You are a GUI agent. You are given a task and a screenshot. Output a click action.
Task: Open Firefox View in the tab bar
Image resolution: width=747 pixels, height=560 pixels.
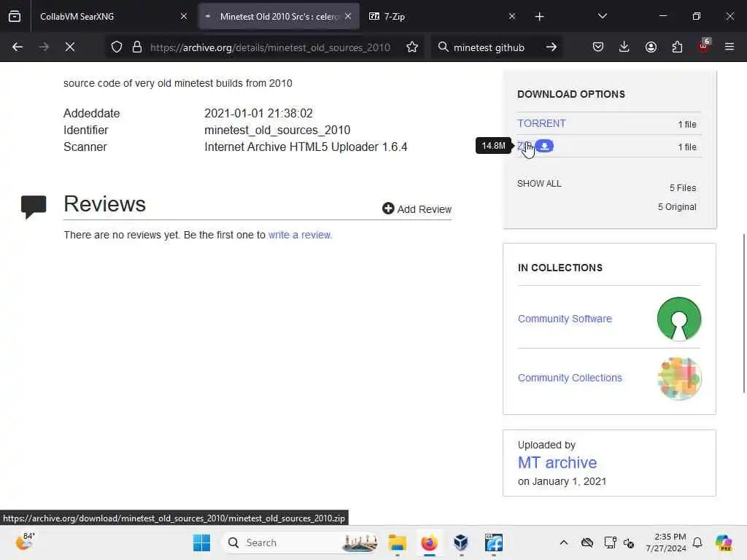click(15, 16)
